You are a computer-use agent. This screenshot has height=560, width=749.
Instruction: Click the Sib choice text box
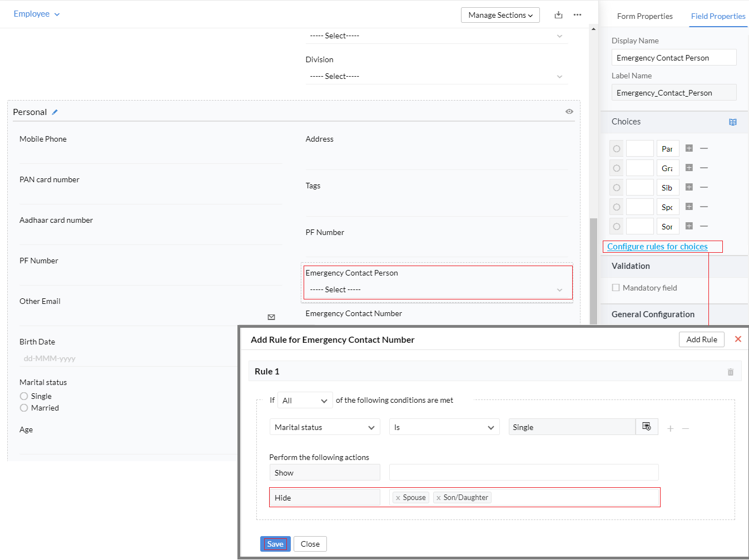coord(668,188)
